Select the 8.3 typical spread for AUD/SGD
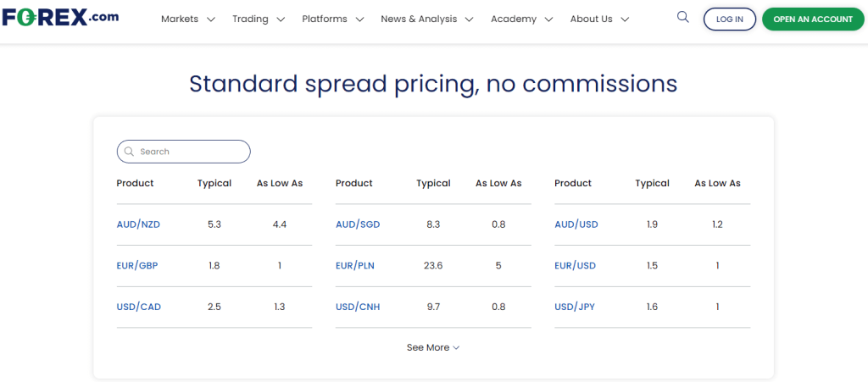 (x=433, y=224)
